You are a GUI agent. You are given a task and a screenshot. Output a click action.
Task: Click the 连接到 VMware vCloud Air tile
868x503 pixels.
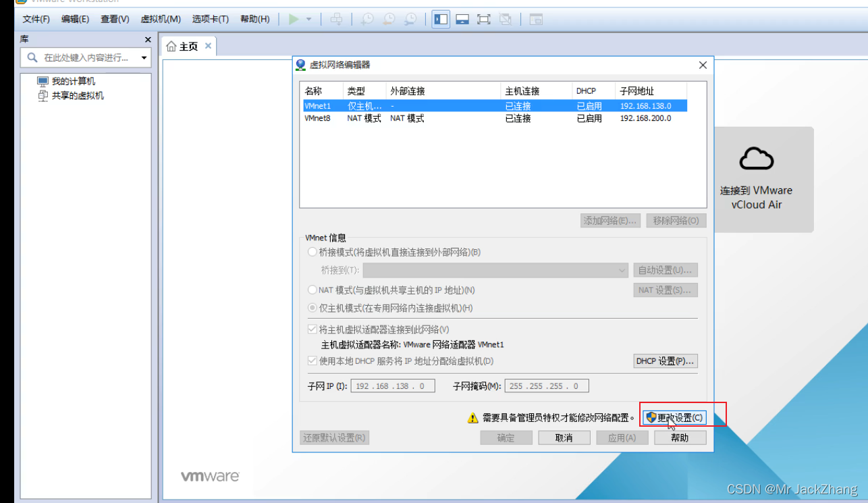click(764, 180)
